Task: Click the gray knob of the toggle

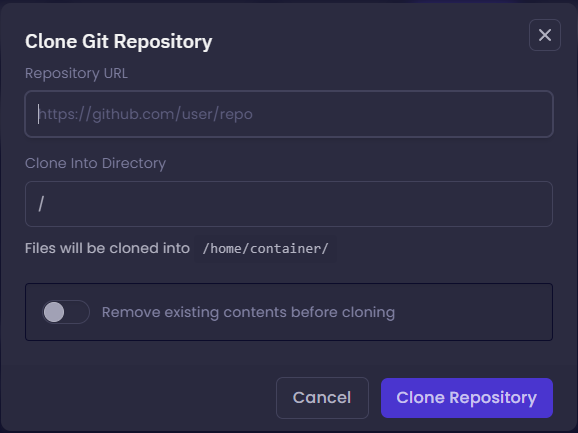Action: (54, 312)
